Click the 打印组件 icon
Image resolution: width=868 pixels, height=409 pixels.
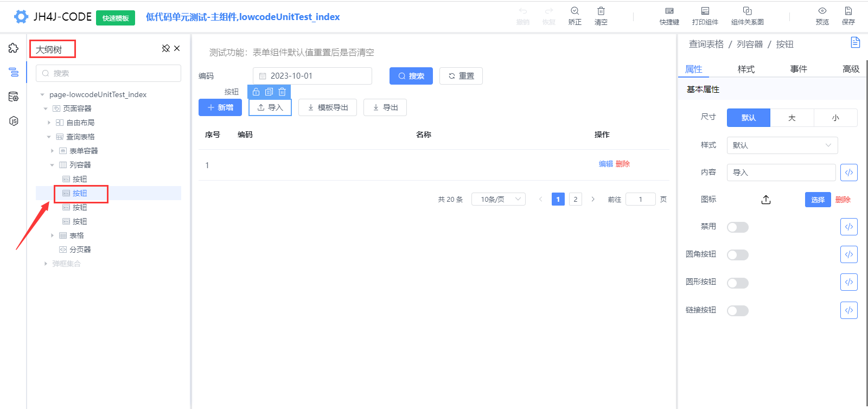705,11
